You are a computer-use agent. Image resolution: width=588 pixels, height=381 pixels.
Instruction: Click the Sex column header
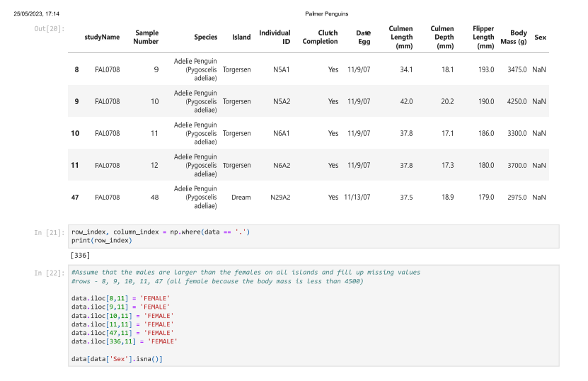pyautogui.click(x=540, y=37)
